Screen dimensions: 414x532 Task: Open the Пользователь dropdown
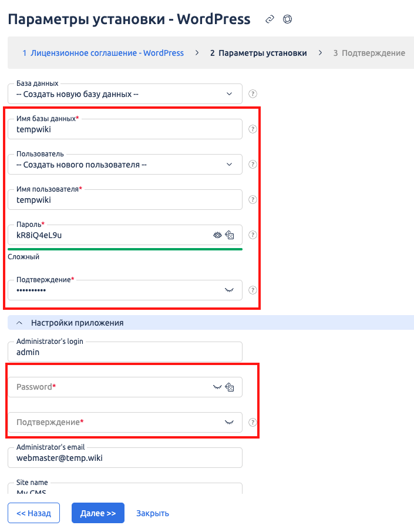124,165
